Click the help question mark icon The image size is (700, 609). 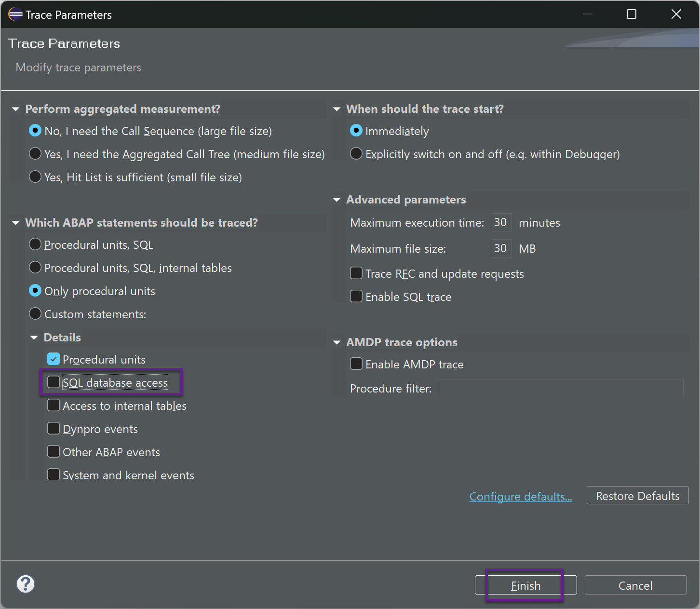[x=26, y=584]
